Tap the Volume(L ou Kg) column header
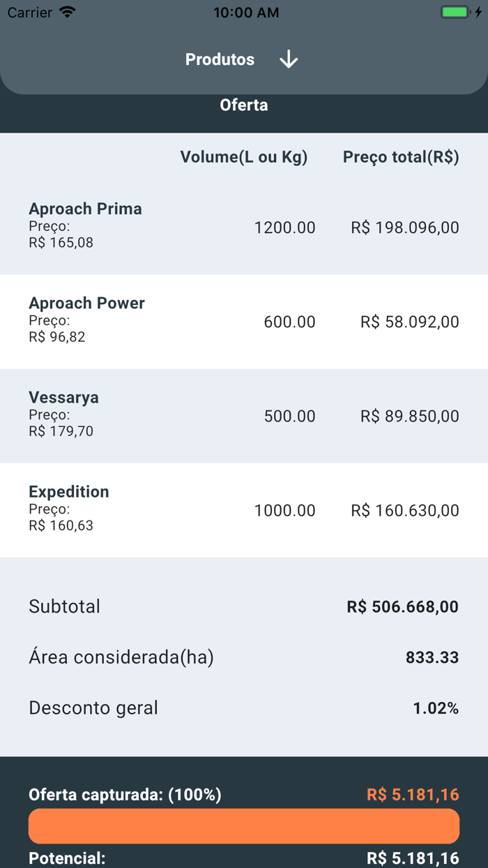This screenshot has height=868, width=488. [x=244, y=157]
